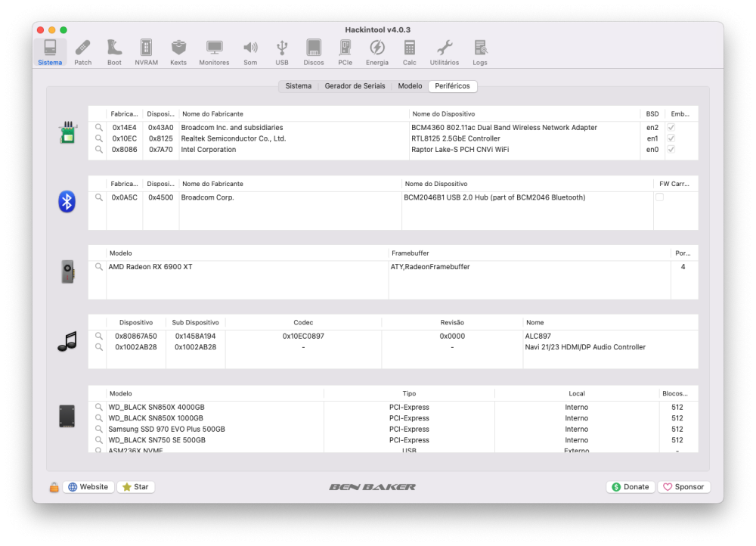Open the USB toolbar section
Viewport: 756px width, 546px height.
point(282,53)
